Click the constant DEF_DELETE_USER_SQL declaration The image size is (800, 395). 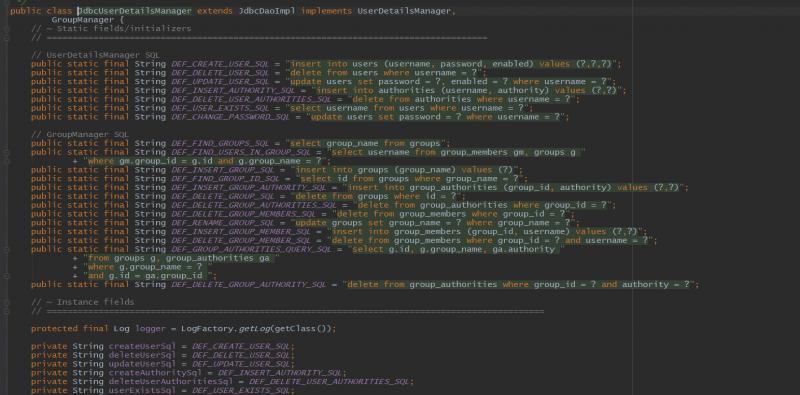tap(220, 73)
